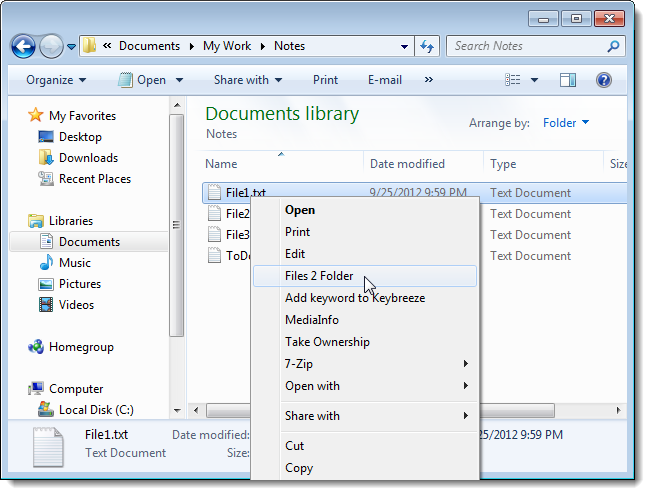Expand the Organize dropdown menu
The width and height of the screenshot is (650, 495).
tap(56, 80)
